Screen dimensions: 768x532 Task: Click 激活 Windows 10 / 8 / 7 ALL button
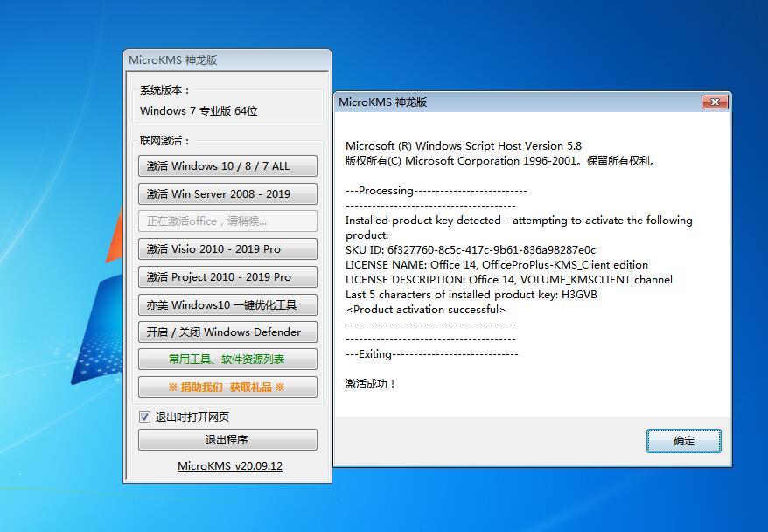[227, 166]
